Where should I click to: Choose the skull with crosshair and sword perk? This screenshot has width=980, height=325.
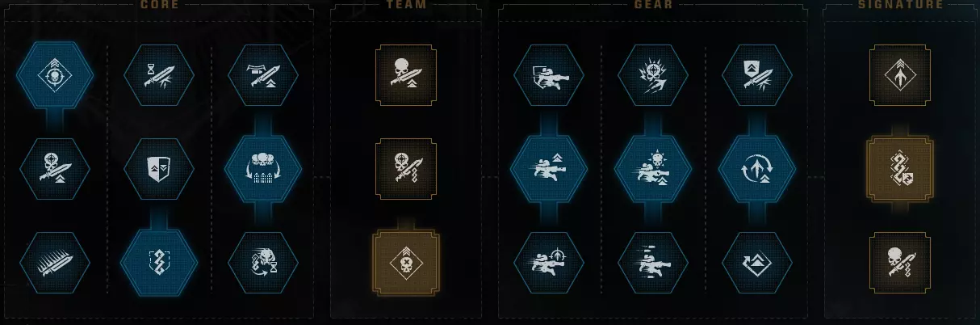tap(55, 169)
